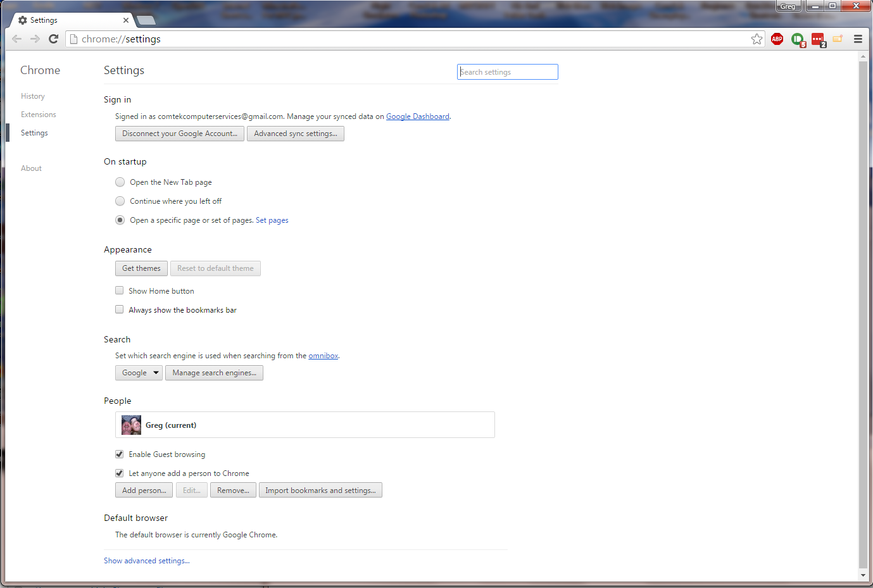The height and width of the screenshot is (588, 873).
Task: Open Manage search engines
Action: [214, 373]
